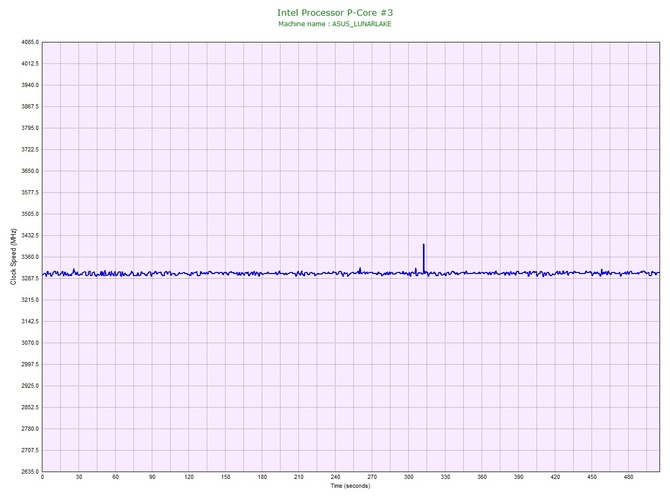Click the 0 tick label on the time axis
Viewport: 670px width, 503px height.
42,477
